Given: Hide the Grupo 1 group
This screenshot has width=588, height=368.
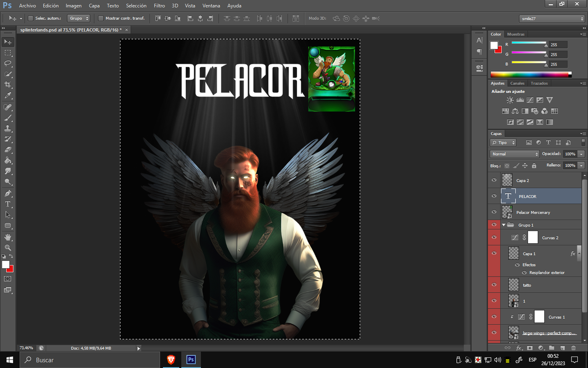Looking at the screenshot, I should pyautogui.click(x=494, y=225).
